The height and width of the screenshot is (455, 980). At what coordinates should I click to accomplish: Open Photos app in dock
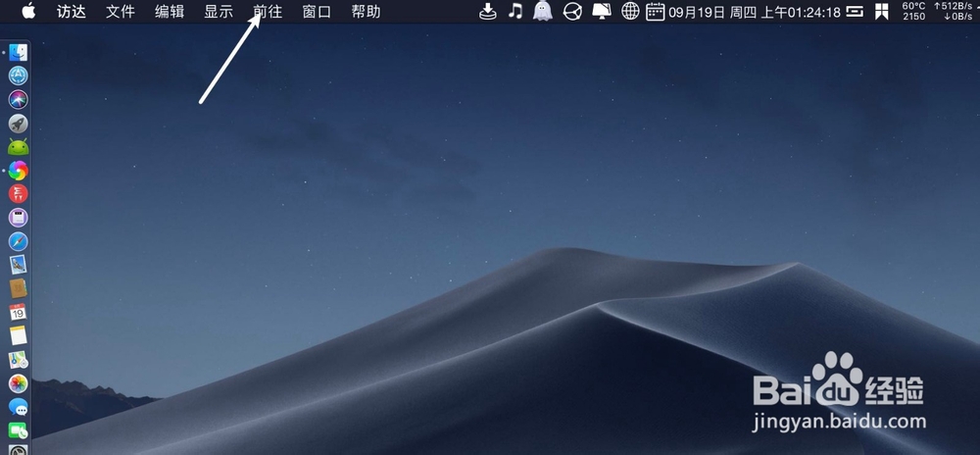tap(18, 383)
